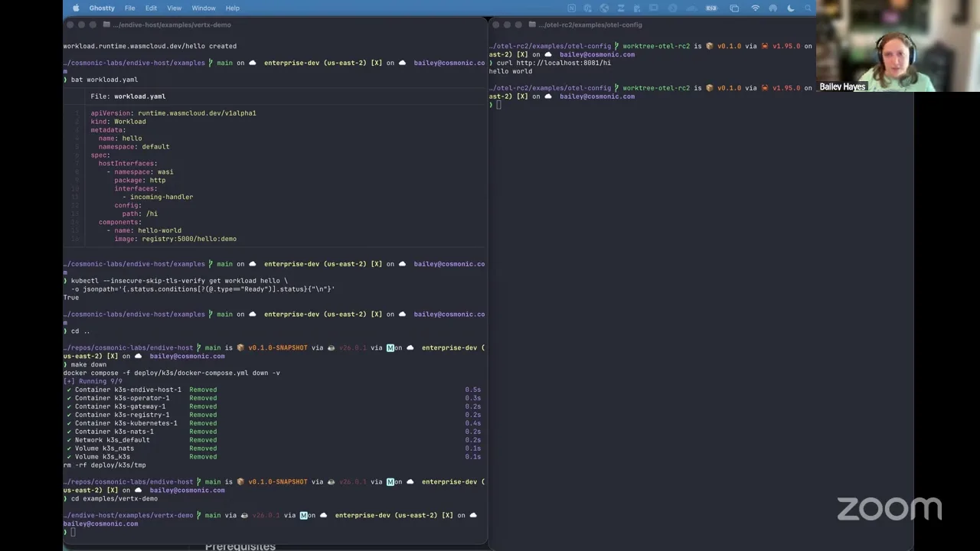Click the folder icon in otel-config title bar

coord(532,25)
